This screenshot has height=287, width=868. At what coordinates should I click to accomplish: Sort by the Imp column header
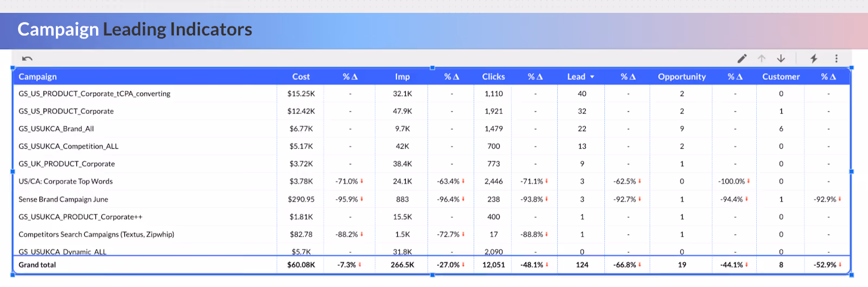403,76
